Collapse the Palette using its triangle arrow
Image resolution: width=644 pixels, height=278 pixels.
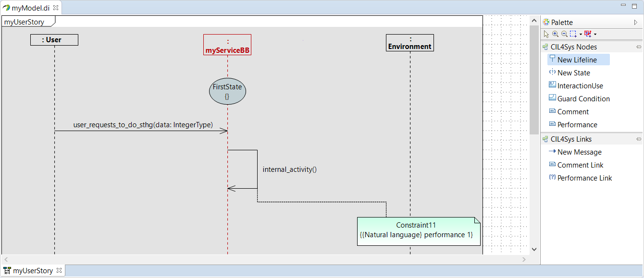tap(636, 22)
